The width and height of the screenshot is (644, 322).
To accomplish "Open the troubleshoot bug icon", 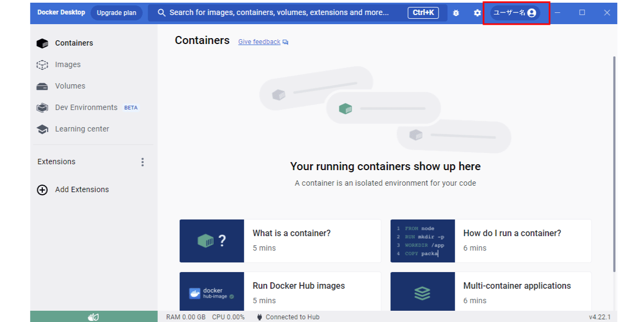I will click(456, 13).
